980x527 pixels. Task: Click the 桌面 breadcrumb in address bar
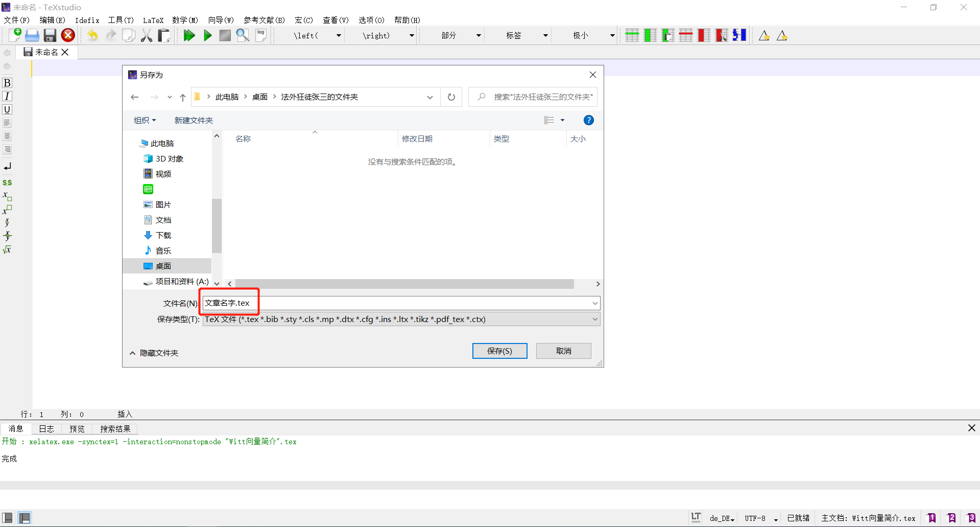click(x=259, y=97)
